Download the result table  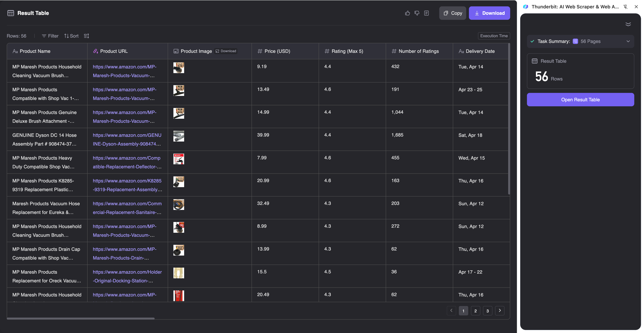tap(489, 13)
